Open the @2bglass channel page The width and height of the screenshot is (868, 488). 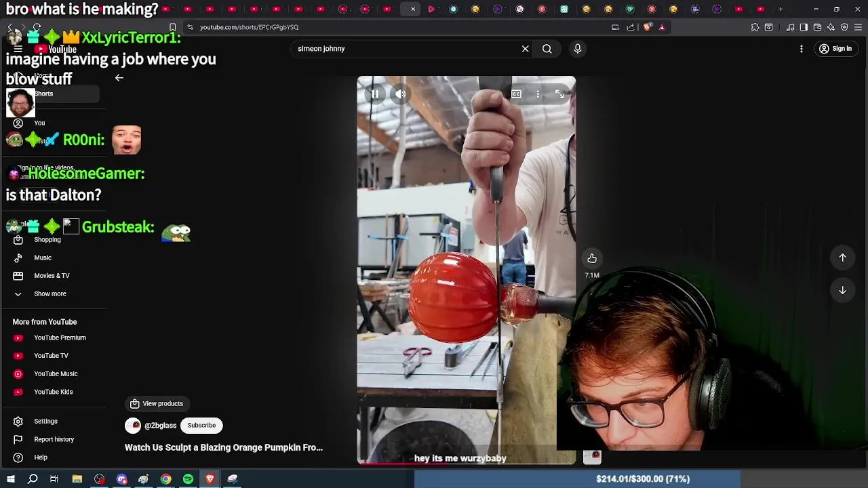pyautogui.click(x=160, y=426)
